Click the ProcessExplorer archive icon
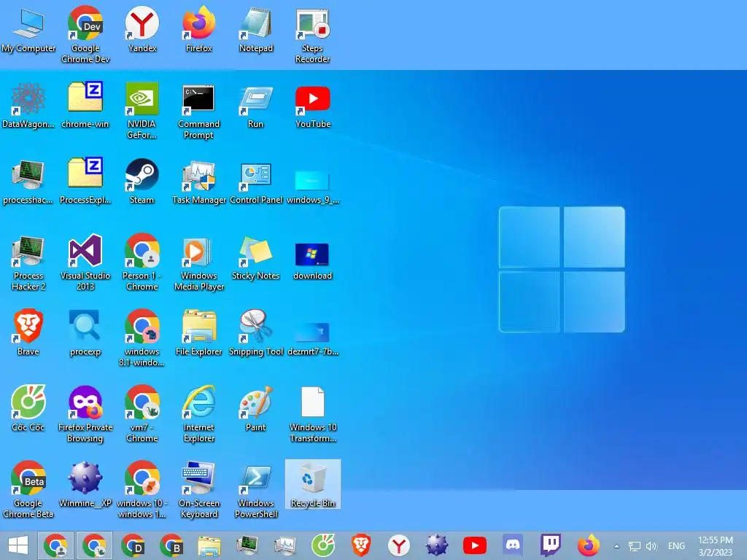 coord(85,182)
